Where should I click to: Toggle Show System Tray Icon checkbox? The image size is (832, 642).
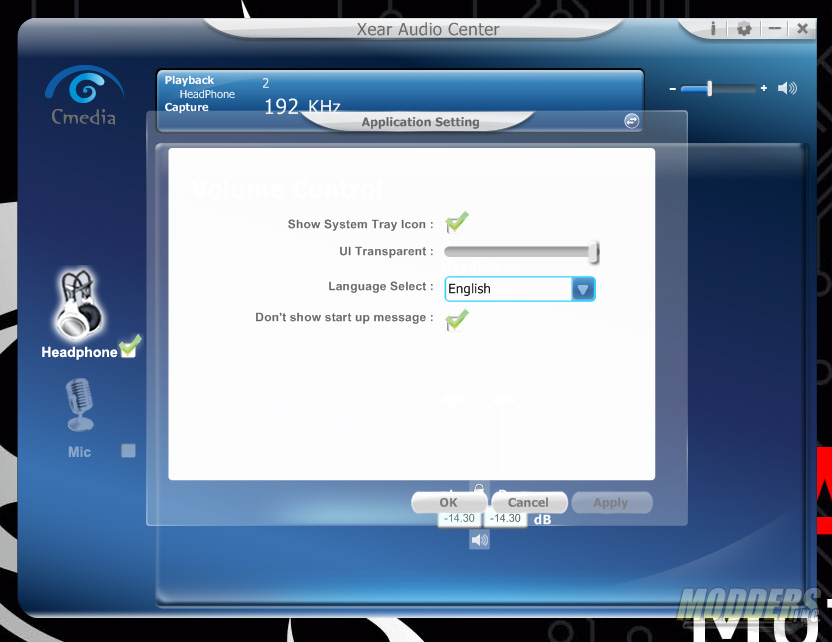(x=456, y=222)
